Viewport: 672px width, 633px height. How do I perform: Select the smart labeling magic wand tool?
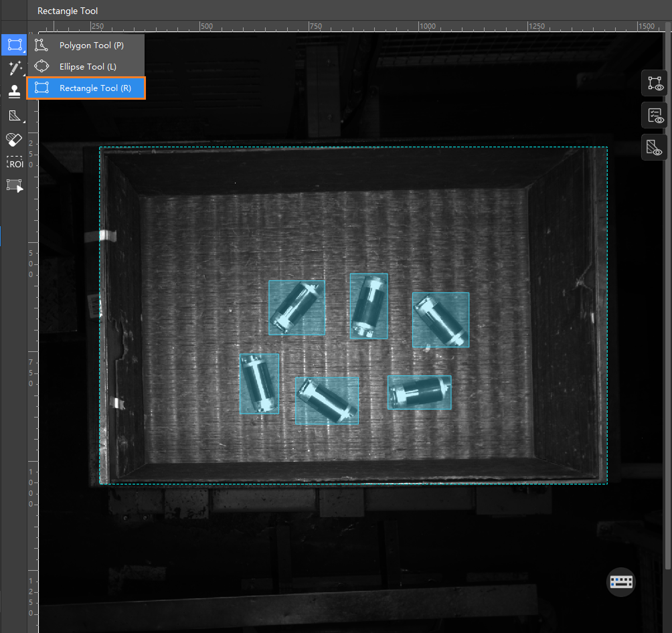14,68
